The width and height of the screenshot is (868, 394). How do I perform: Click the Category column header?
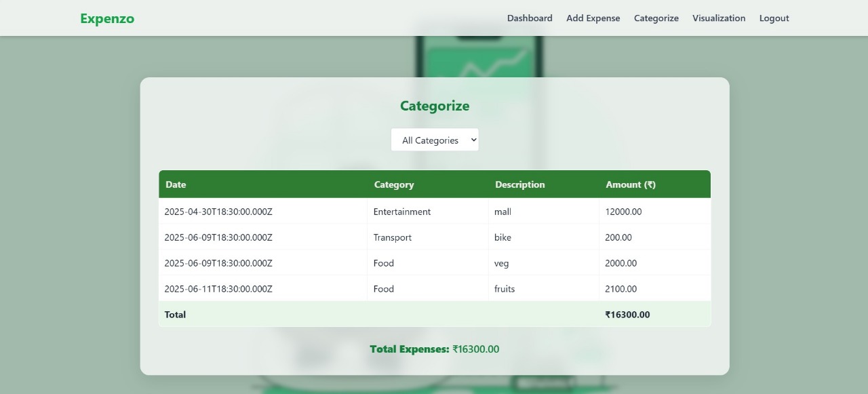[394, 184]
